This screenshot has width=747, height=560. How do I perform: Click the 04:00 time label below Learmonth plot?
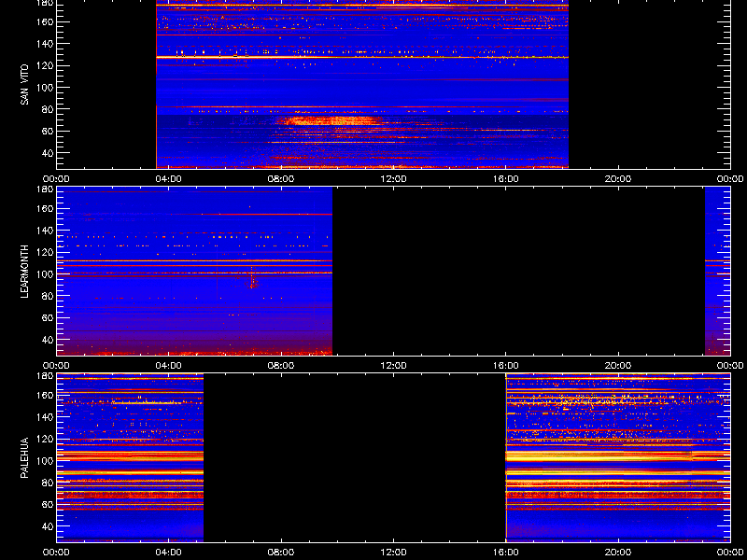[x=169, y=366]
